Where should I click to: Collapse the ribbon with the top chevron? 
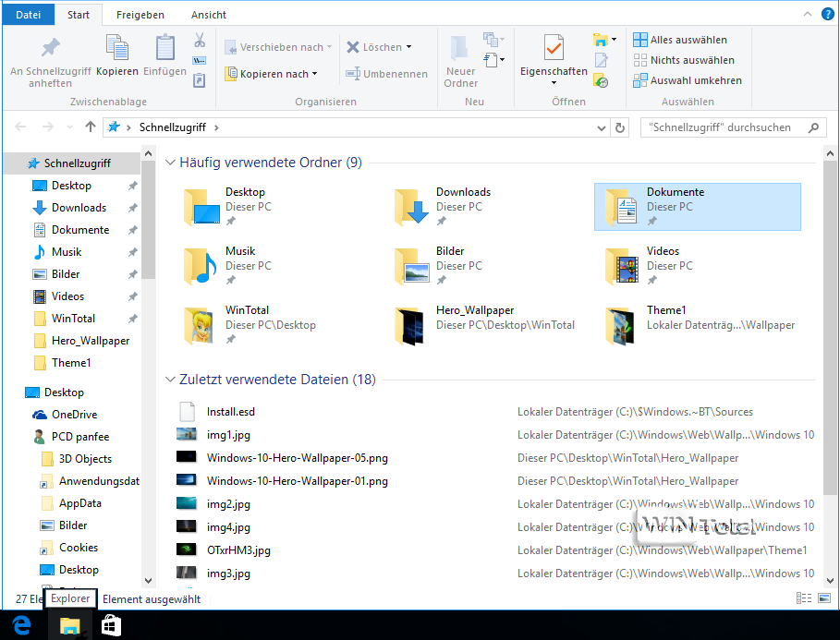[808, 15]
